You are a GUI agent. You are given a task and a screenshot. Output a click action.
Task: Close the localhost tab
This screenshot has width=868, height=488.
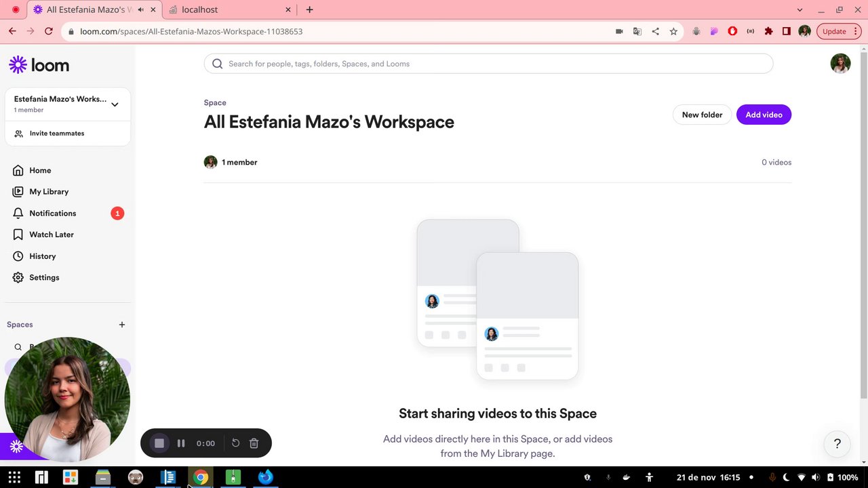click(288, 9)
